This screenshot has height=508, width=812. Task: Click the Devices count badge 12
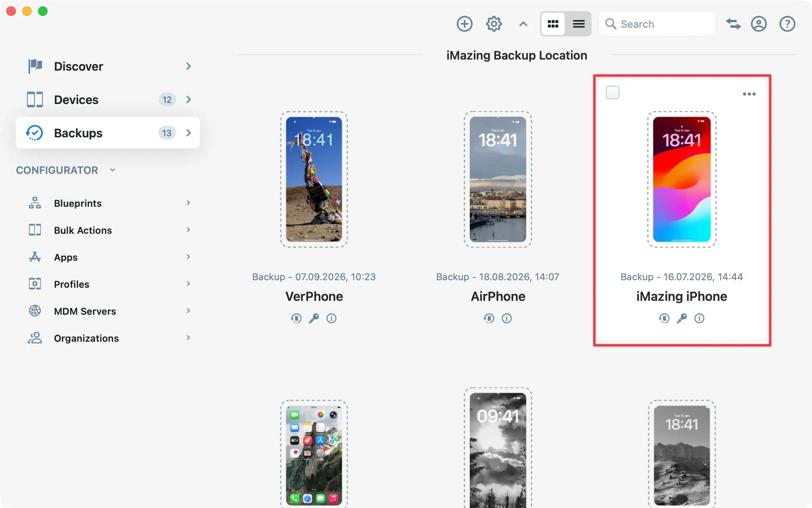coord(167,100)
